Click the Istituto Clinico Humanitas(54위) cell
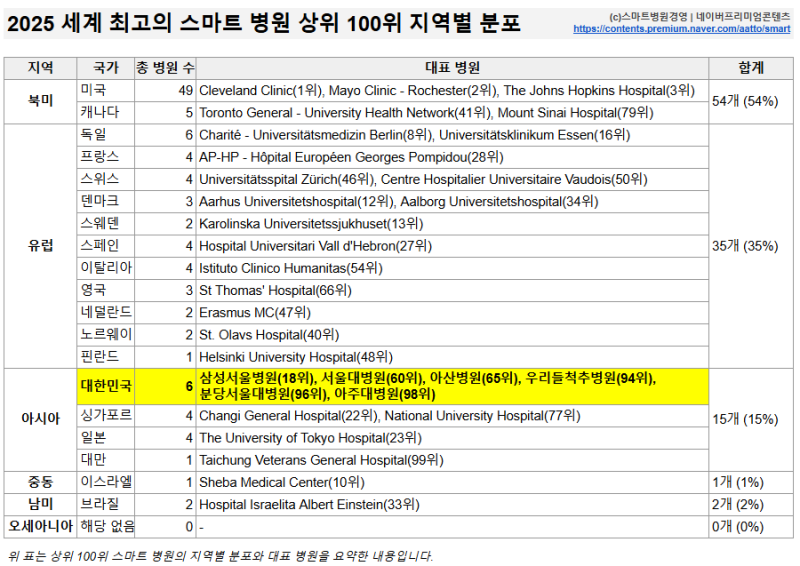This screenshot has height=566, width=800. [452, 268]
